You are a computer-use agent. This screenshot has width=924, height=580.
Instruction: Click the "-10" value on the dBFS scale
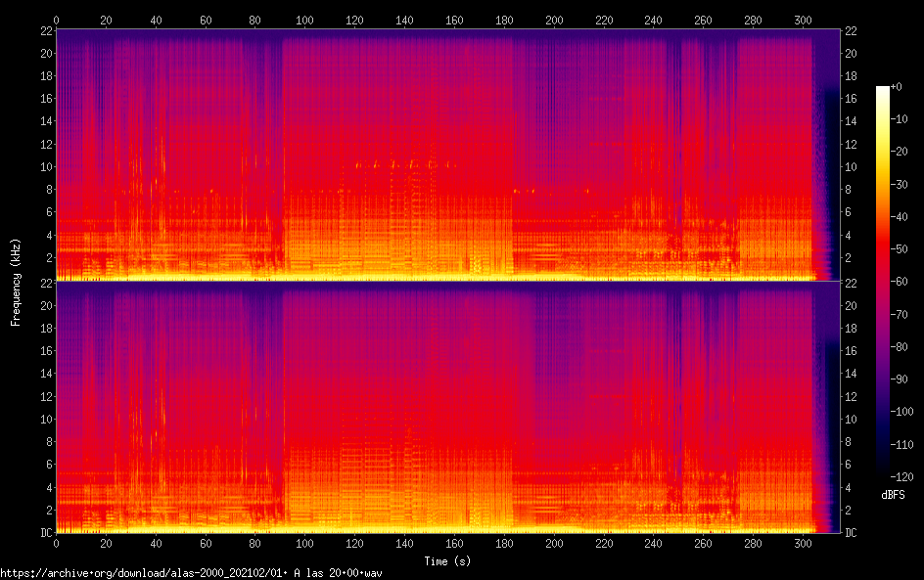click(900, 119)
